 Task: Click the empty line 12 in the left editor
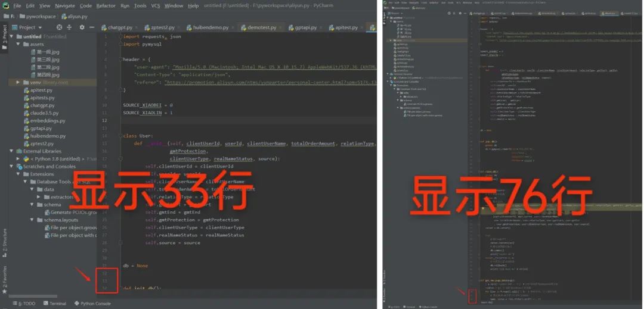tap(249, 120)
